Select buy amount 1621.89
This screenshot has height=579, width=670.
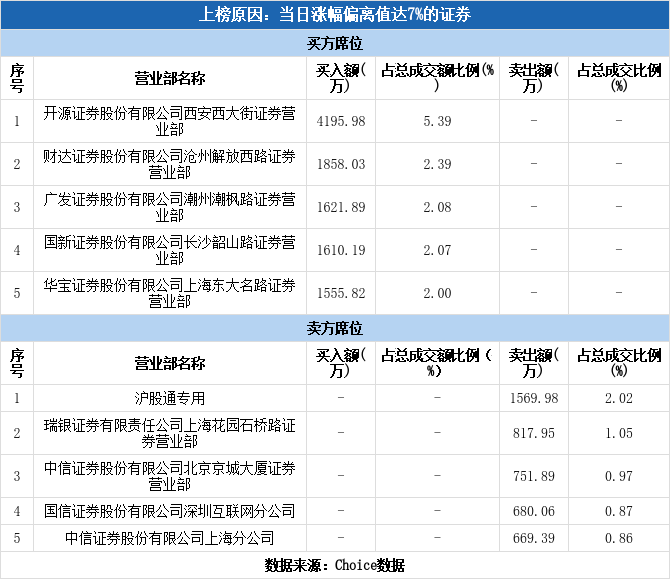click(341, 207)
